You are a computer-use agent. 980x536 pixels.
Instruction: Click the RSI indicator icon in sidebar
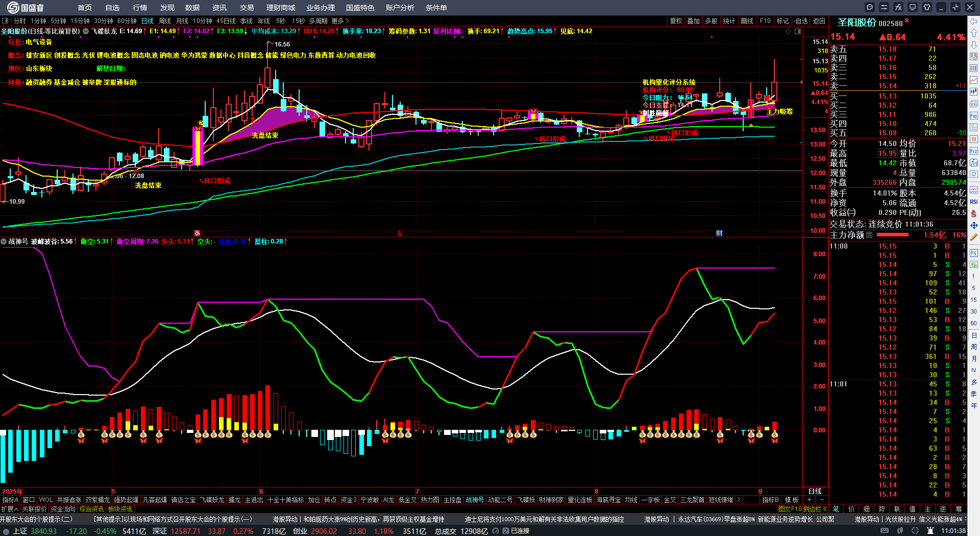(x=974, y=202)
